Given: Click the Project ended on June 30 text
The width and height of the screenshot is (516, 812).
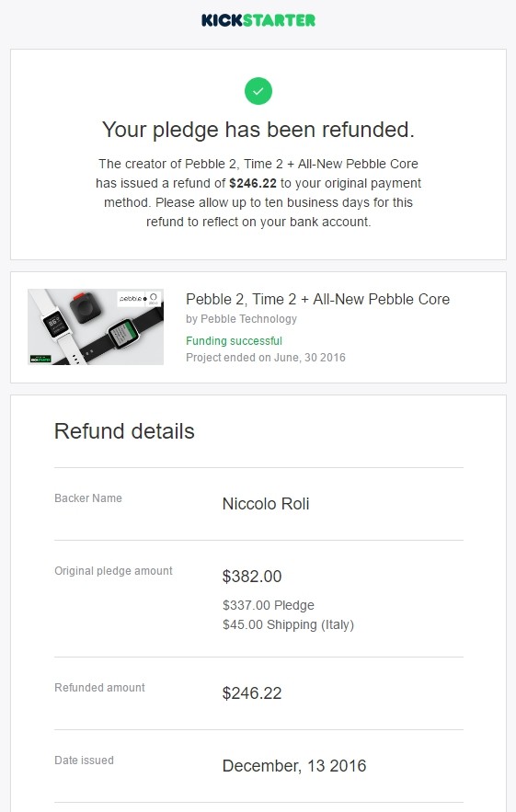Looking at the screenshot, I should pos(266,358).
